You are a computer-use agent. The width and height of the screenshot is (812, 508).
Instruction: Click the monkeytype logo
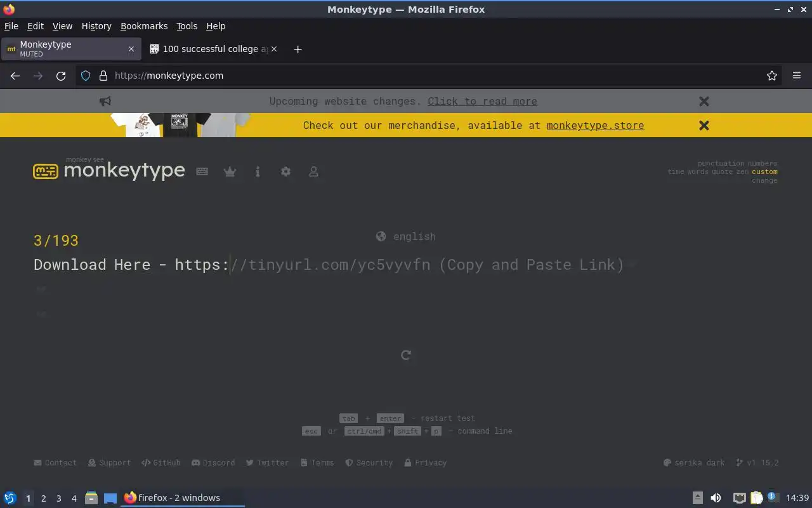pyautogui.click(x=109, y=170)
